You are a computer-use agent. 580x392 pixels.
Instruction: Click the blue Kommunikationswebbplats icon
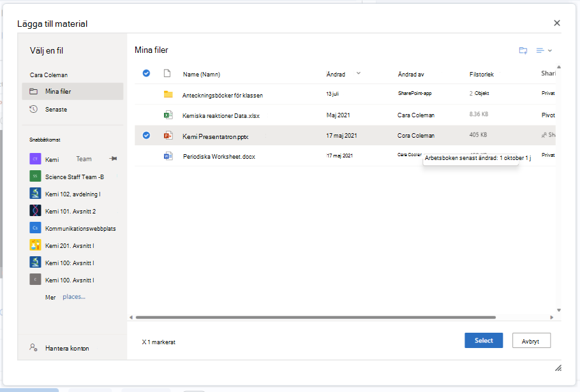pos(35,228)
